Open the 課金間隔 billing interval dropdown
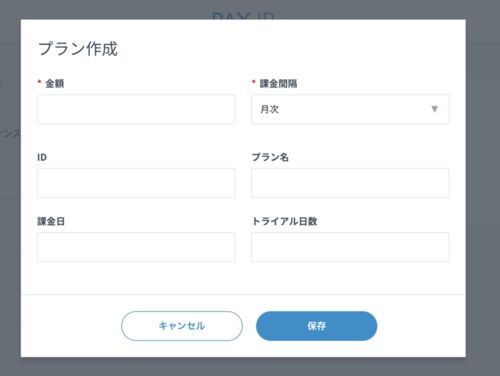 tap(350, 109)
